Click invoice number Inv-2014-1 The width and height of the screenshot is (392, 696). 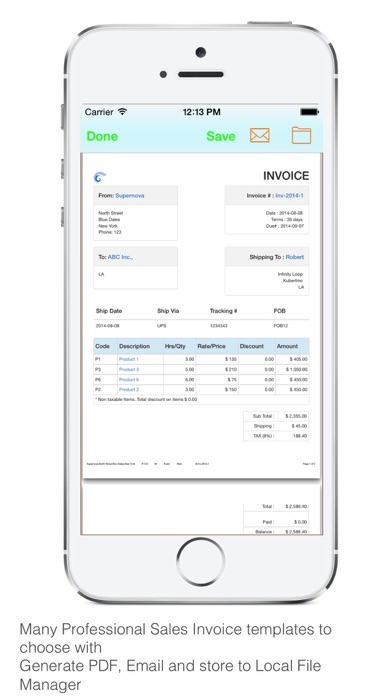289,195
